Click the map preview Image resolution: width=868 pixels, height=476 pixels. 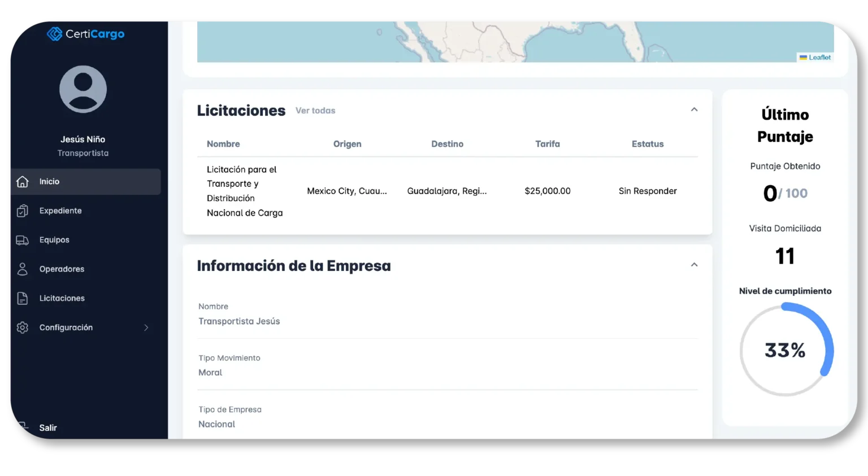(515, 42)
